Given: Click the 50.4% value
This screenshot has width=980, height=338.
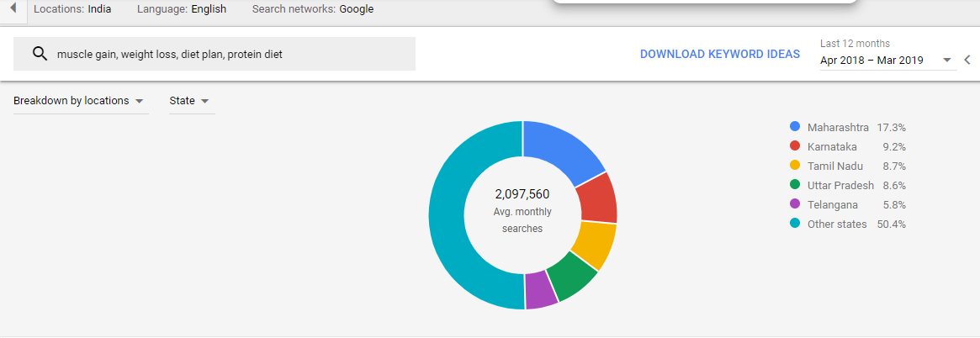Looking at the screenshot, I should pos(891,224).
